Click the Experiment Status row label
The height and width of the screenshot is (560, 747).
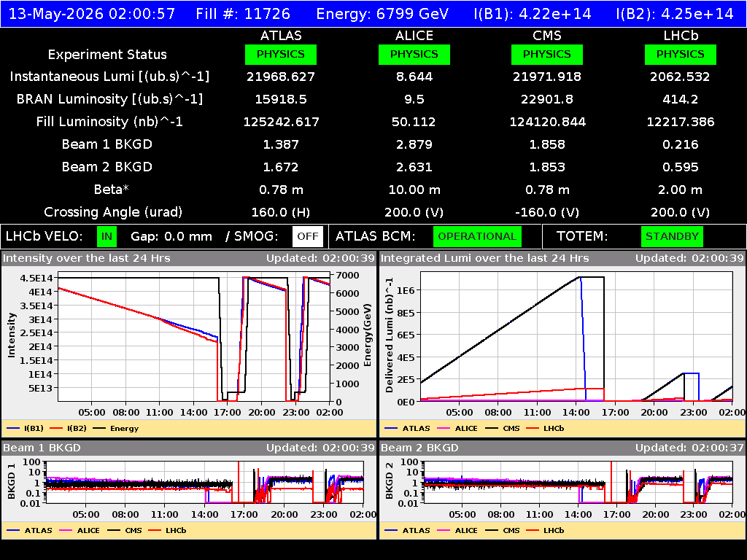coord(107,54)
